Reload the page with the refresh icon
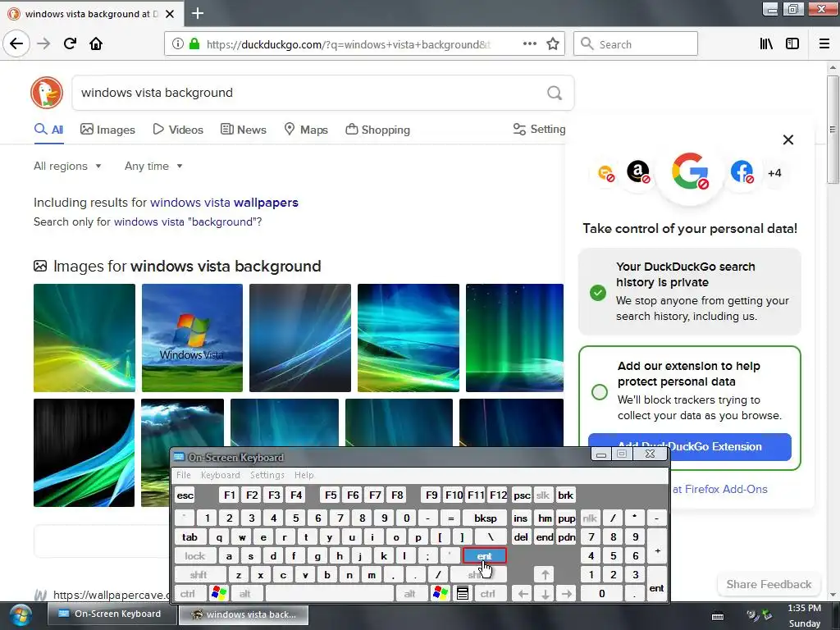The image size is (840, 630). click(x=70, y=43)
